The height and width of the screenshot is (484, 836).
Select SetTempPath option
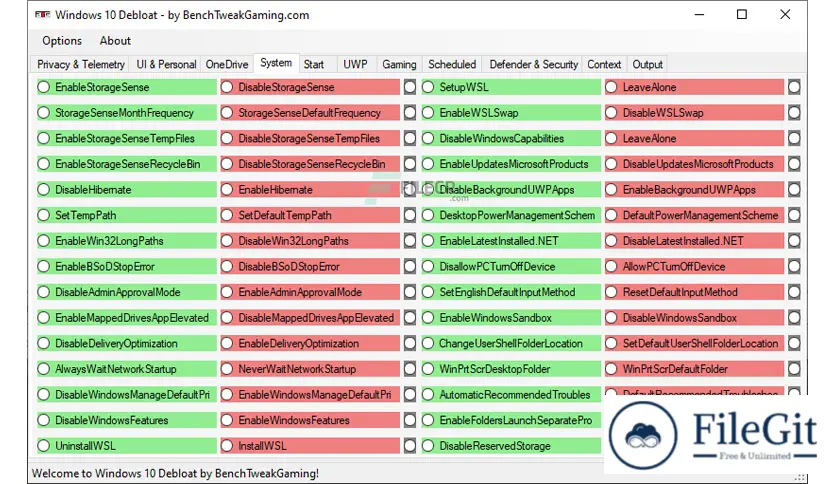pyautogui.click(x=127, y=215)
